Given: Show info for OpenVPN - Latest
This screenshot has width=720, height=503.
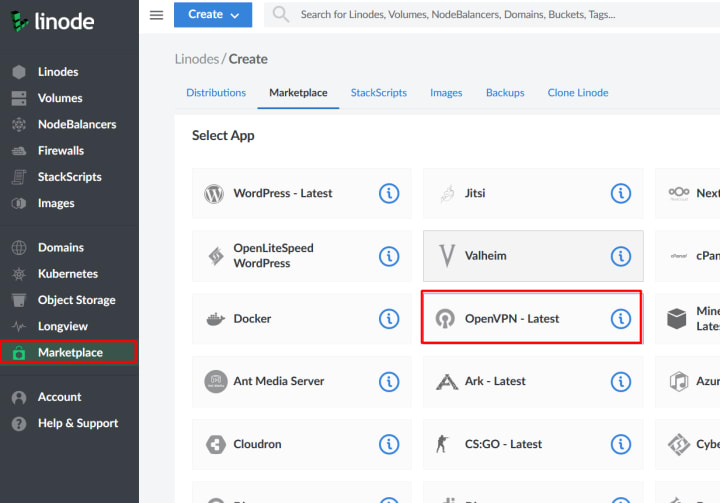Looking at the screenshot, I should 621,319.
